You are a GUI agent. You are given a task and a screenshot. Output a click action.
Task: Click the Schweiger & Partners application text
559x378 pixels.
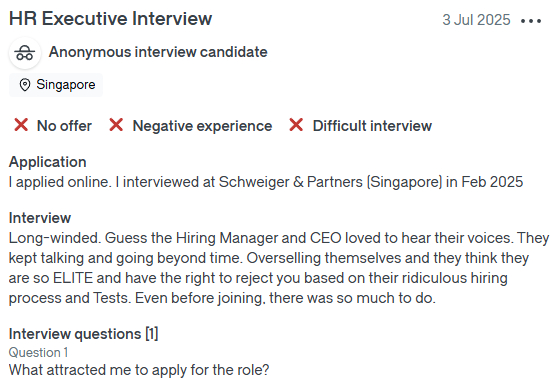pos(266,182)
